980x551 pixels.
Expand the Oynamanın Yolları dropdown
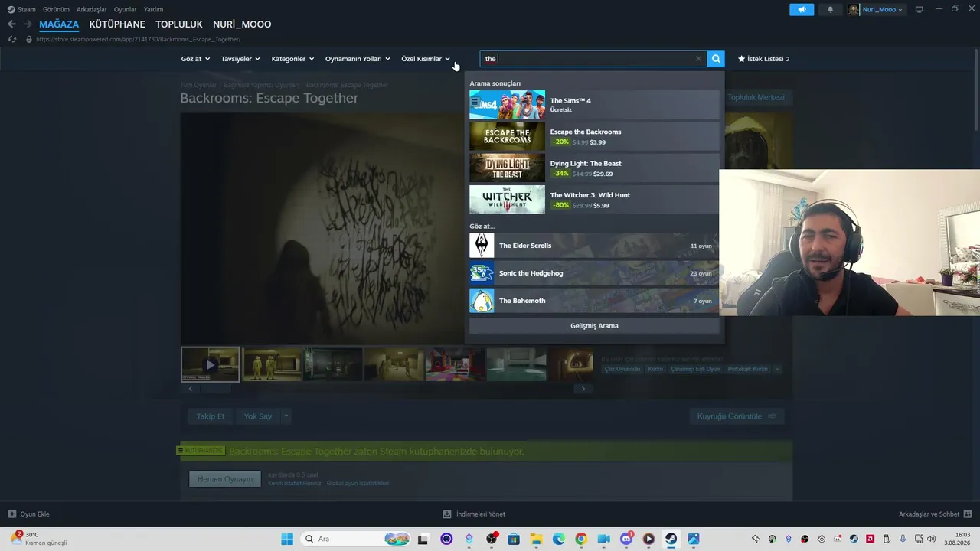(x=358, y=59)
